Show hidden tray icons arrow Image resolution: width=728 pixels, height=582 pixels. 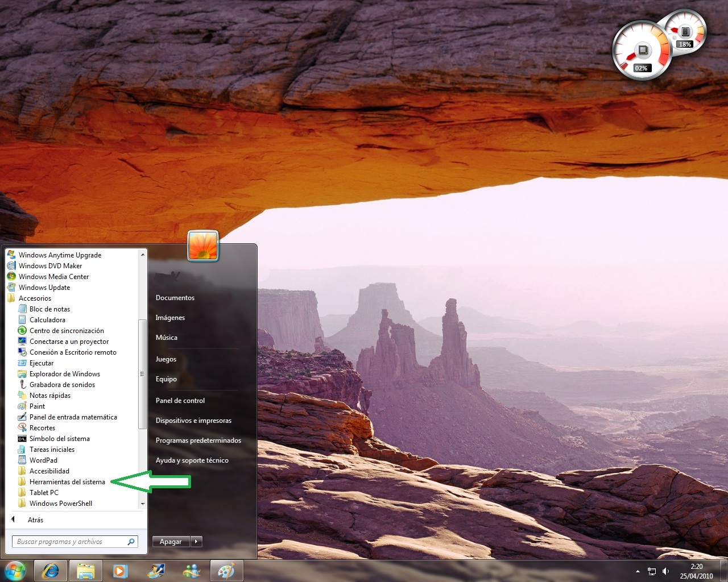point(638,571)
